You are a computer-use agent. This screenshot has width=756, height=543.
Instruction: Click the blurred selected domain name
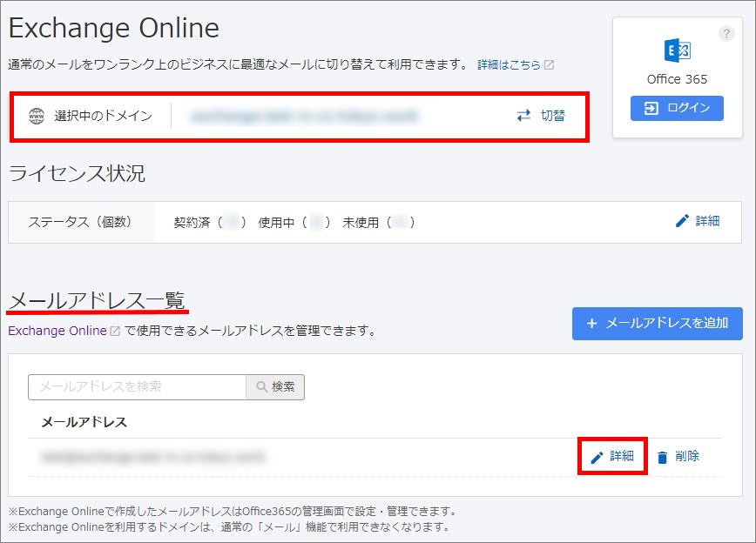[x=304, y=116]
